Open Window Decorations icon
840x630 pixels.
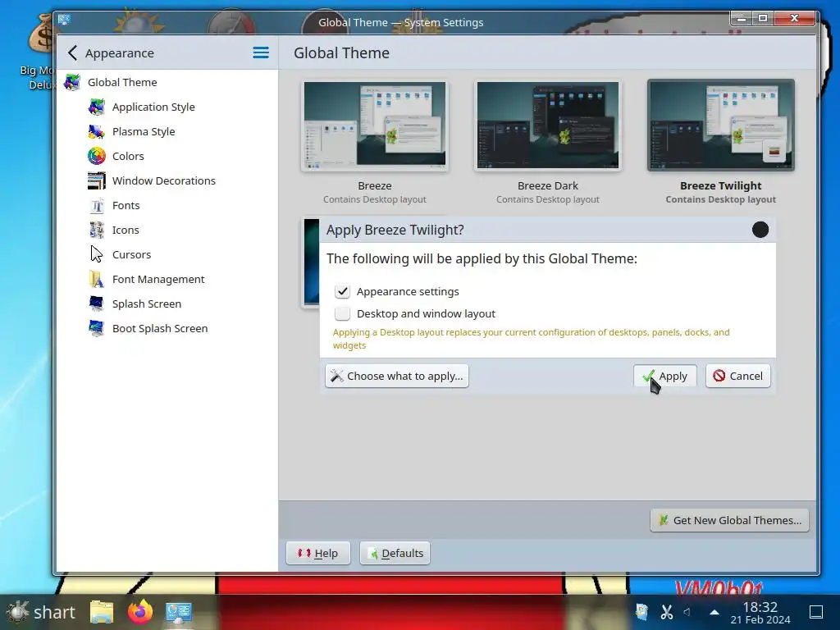tap(97, 181)
